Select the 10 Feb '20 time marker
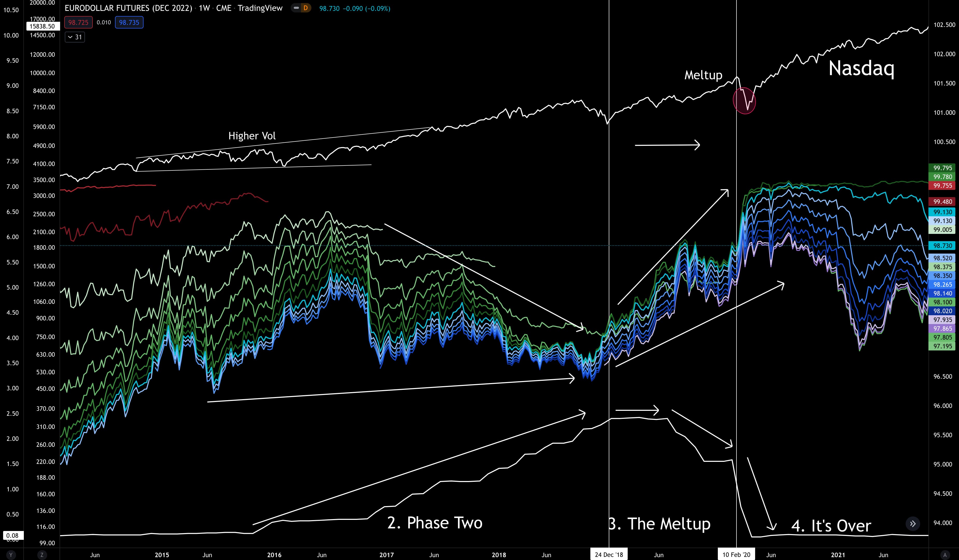Image resolution: width=959 pixels, height=560 pixels. 736,554
